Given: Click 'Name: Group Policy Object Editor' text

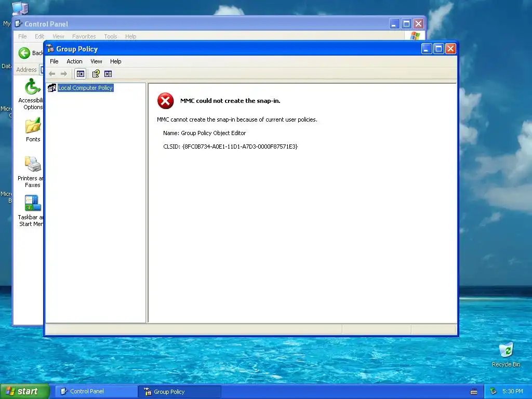Looking at the screenshot, I should (x=204, y=133).
